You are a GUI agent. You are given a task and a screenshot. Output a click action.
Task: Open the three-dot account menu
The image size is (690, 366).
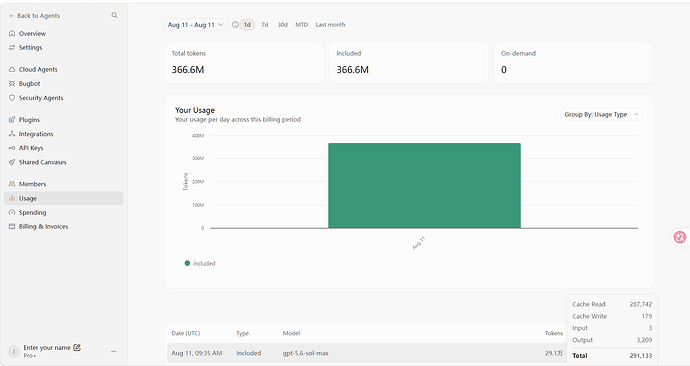coord(114,351)
